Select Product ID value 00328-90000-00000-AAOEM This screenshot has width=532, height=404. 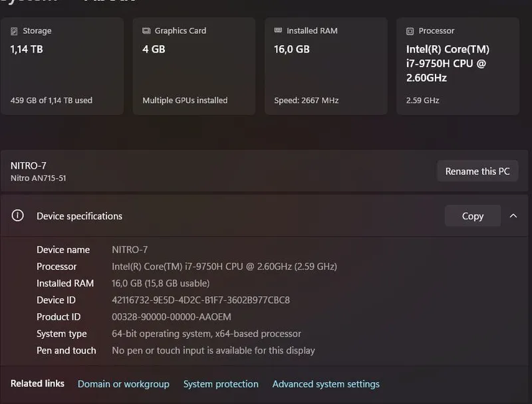point(172,317)
